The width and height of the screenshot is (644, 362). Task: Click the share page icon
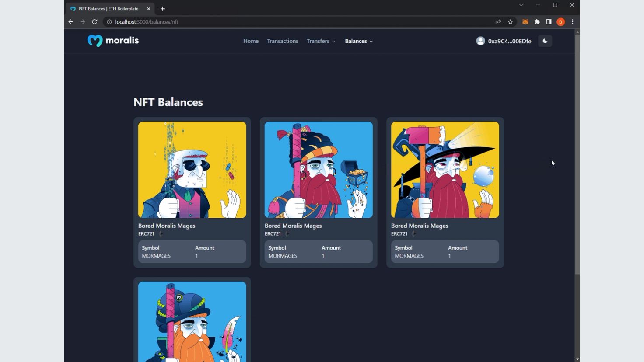coord(498,22)
